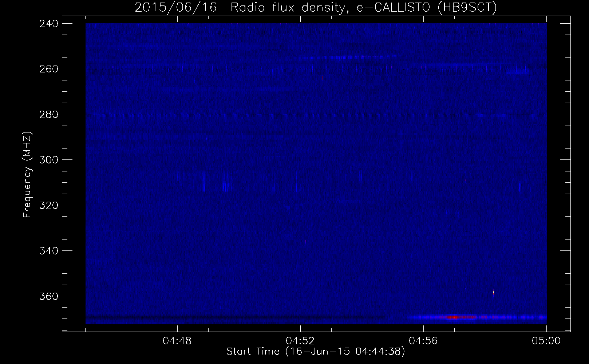Screen dimensions: 589x364
Task: Click the 04:48 time tick label
Action: [x=177, y=341]
